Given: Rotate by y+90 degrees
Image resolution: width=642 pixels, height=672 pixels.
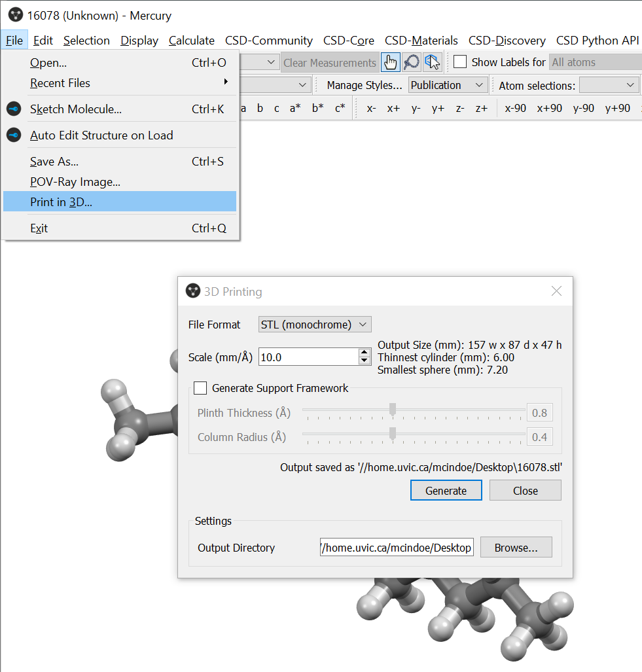Looking at the screenshot, I should click(x=618, y=108).
